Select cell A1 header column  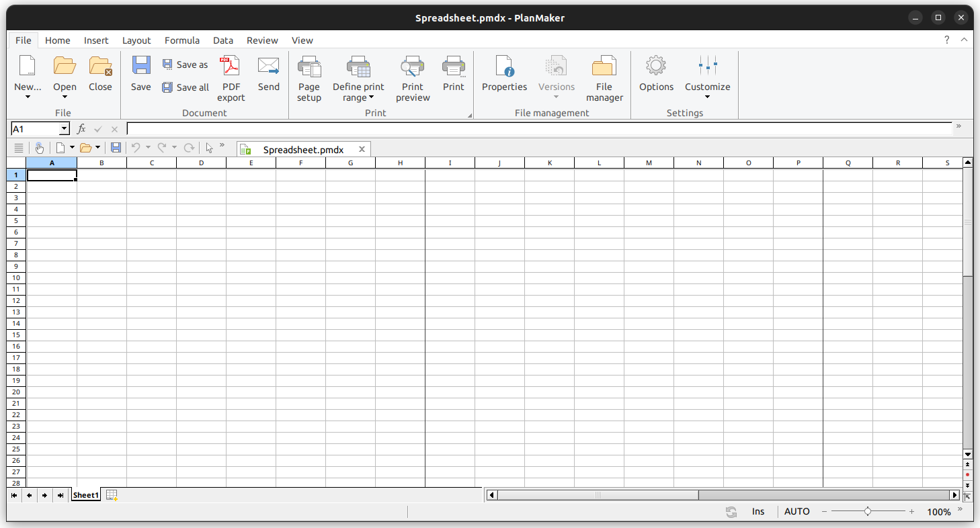coord(52,162)
